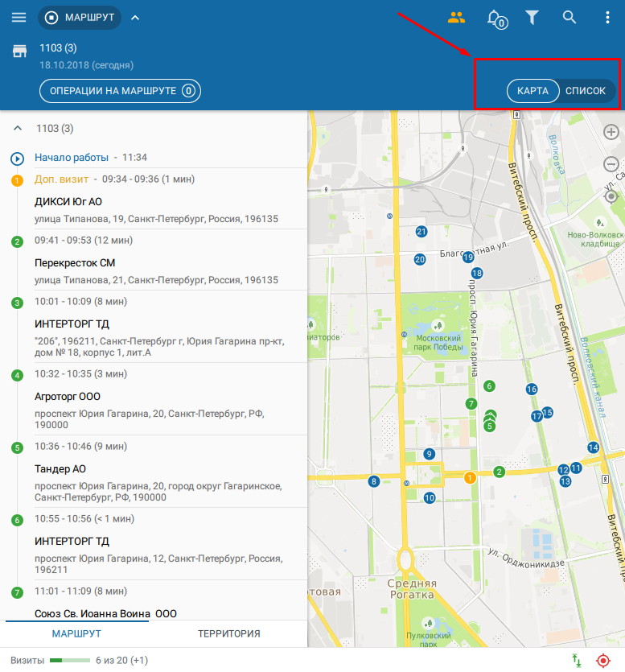625x672 pixels.
Task: Click map pin 13
Action: click(565, 481)
